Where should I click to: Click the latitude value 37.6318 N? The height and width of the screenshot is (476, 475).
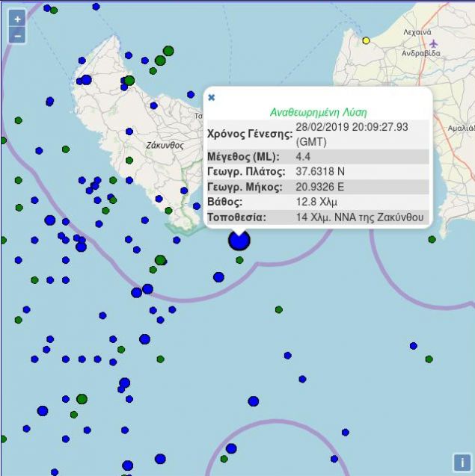(320, 172)
